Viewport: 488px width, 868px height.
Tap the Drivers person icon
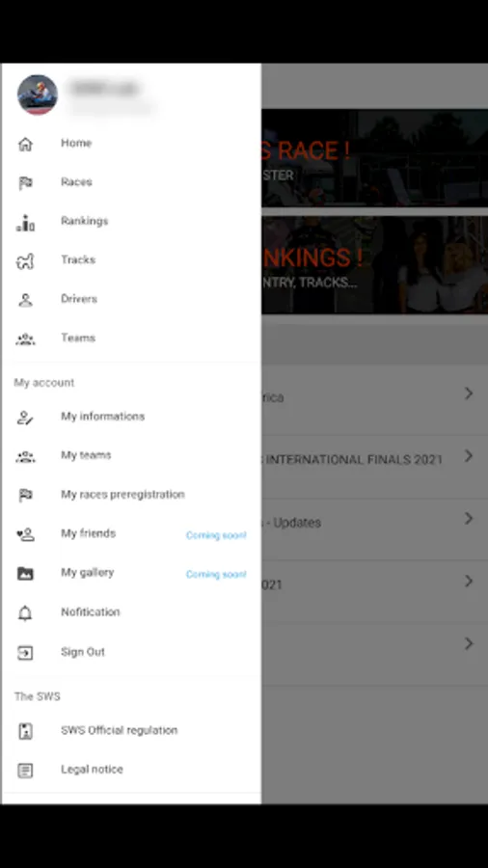coord(25,300)
